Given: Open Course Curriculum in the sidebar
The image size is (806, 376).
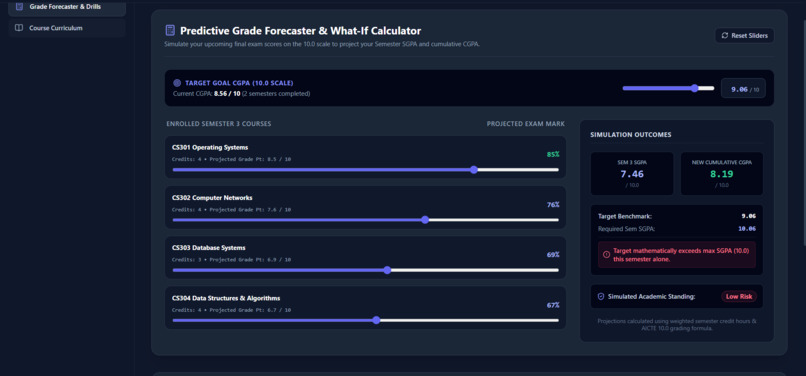Looking at the screenshot, I should tap(67, 28).
